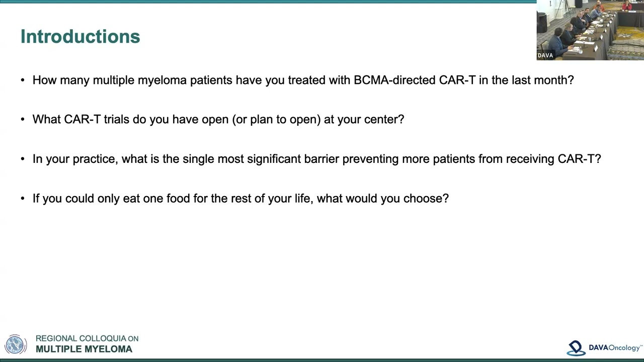Click the Introductions slide title
The height and width of the screenshot is (362, 644).
pyautogui.click(x=80, y=37)
